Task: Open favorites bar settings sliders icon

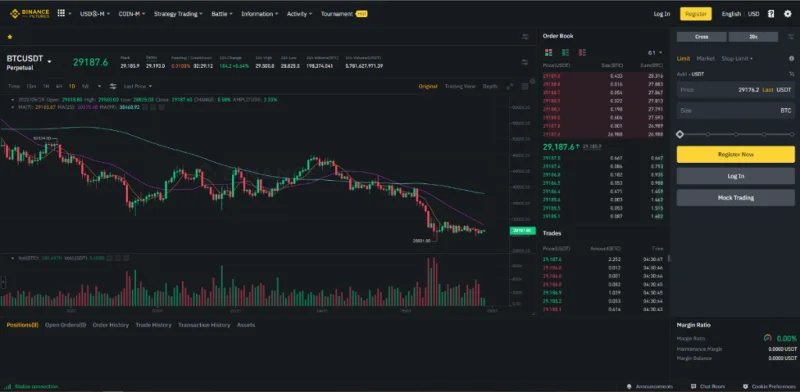Action: [525, 37]
